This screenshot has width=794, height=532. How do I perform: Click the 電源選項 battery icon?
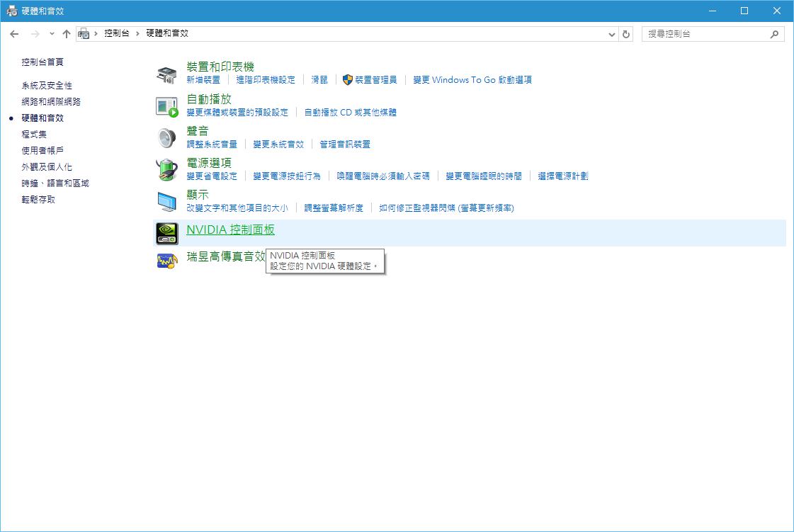click(x=166, y=169)
